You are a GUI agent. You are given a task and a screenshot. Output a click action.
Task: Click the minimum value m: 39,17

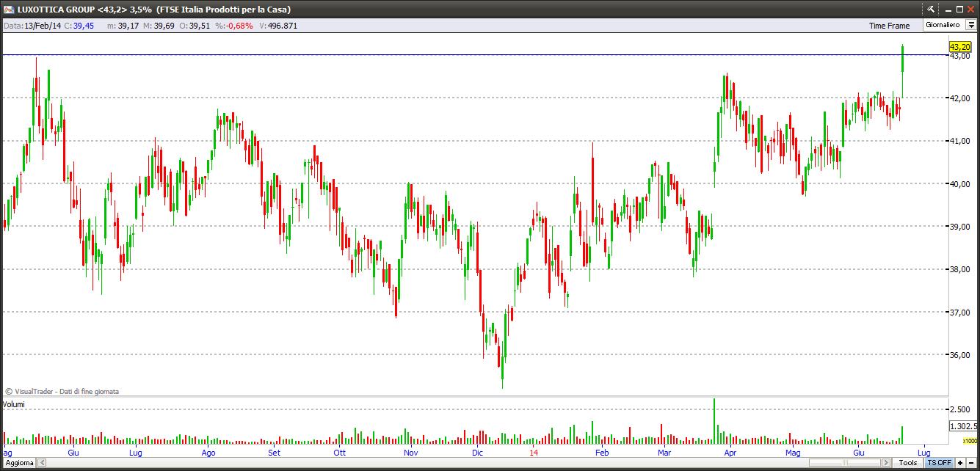point(123,26)
